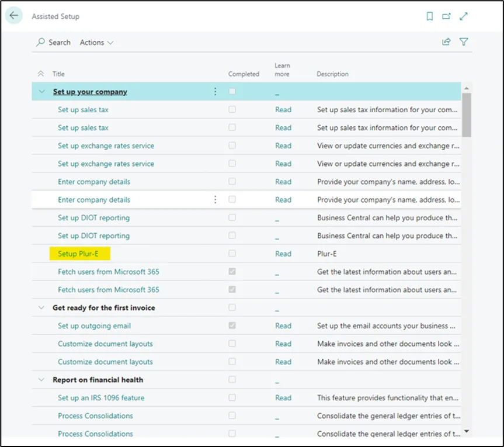Open row options for Set up your company

tap(215, 92)
